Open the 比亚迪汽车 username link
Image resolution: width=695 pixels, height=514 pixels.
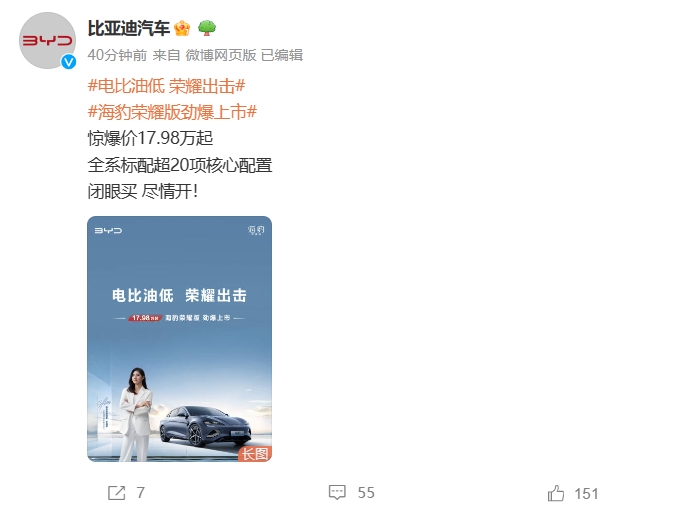click(x=129, y=28)
